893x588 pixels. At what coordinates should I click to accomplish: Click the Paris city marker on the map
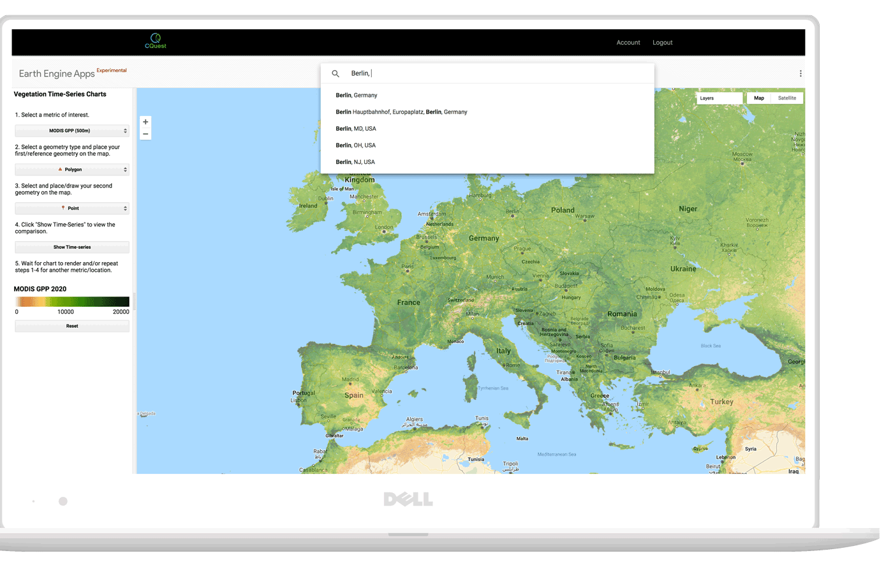pyautogui.click(x=408, y=271)
